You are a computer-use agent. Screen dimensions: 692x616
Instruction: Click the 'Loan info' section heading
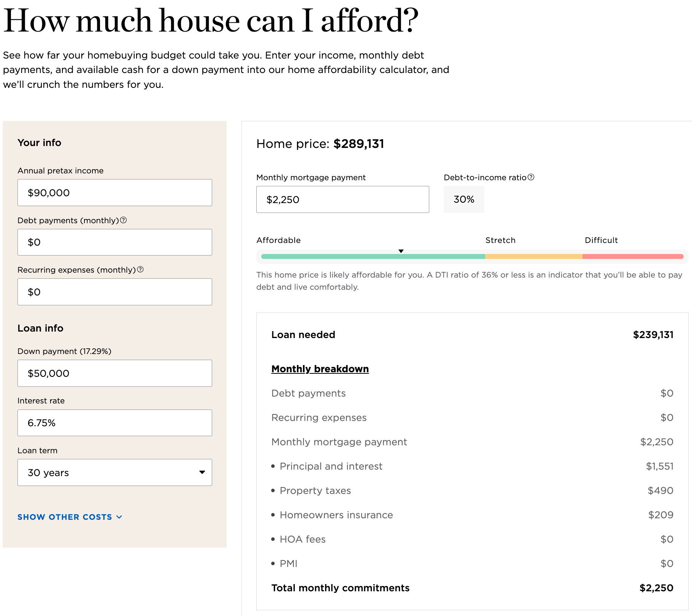[x=40, y=328]
